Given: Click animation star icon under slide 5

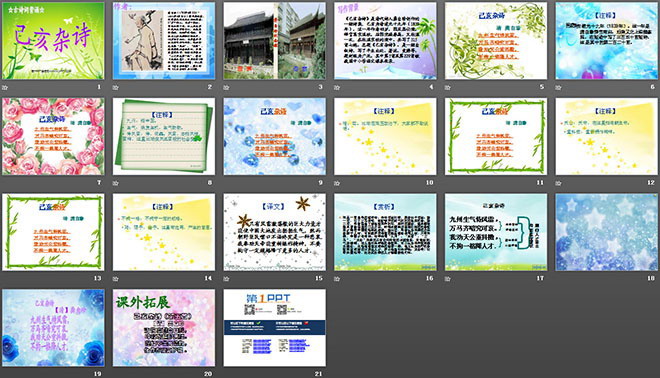Looking at the screenshot, I should [x=448, y=87].
